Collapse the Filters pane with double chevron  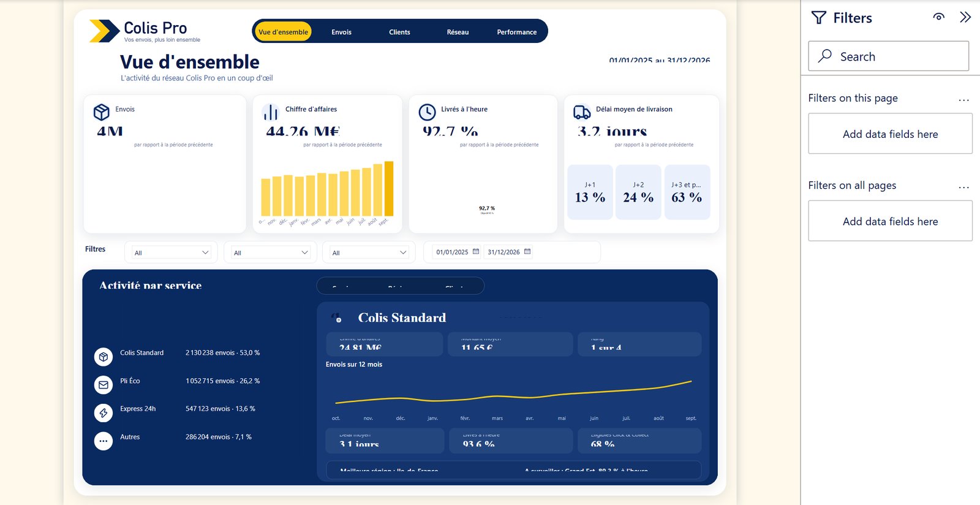point(965,17)
